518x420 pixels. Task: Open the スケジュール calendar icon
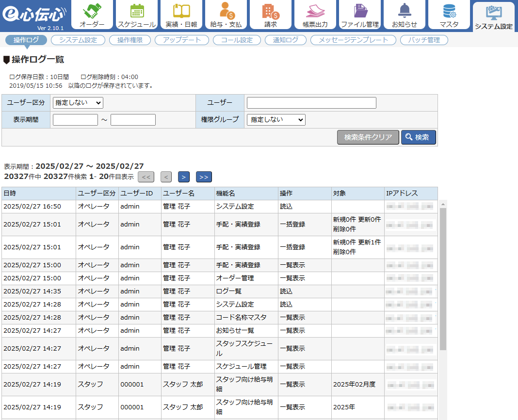[137, 15]
